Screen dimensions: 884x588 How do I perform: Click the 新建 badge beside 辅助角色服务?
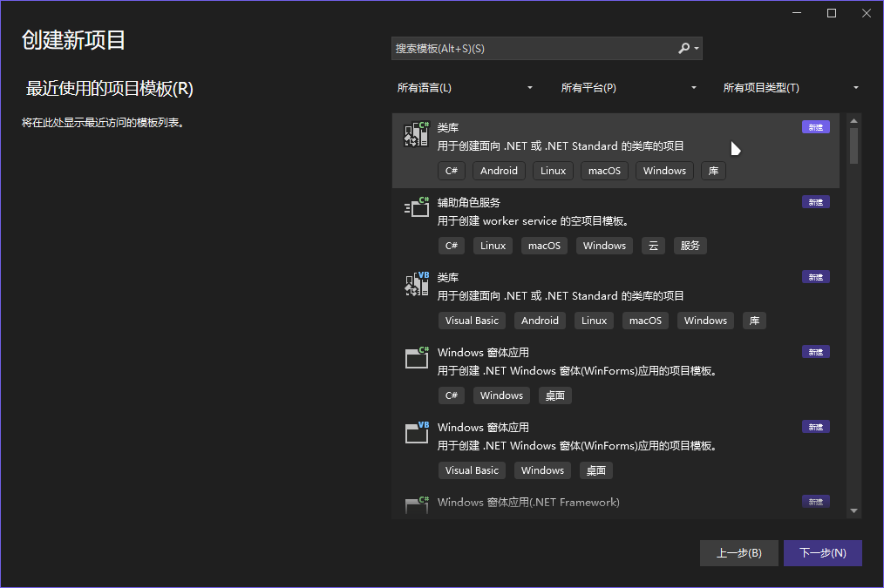point(815,201)
